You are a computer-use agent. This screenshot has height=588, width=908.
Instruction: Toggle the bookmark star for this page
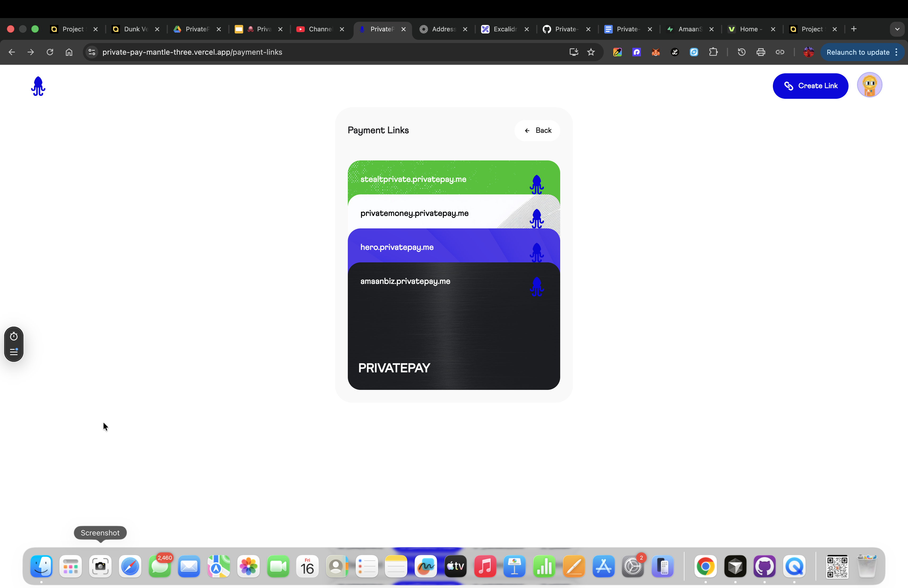coord(591,52)
